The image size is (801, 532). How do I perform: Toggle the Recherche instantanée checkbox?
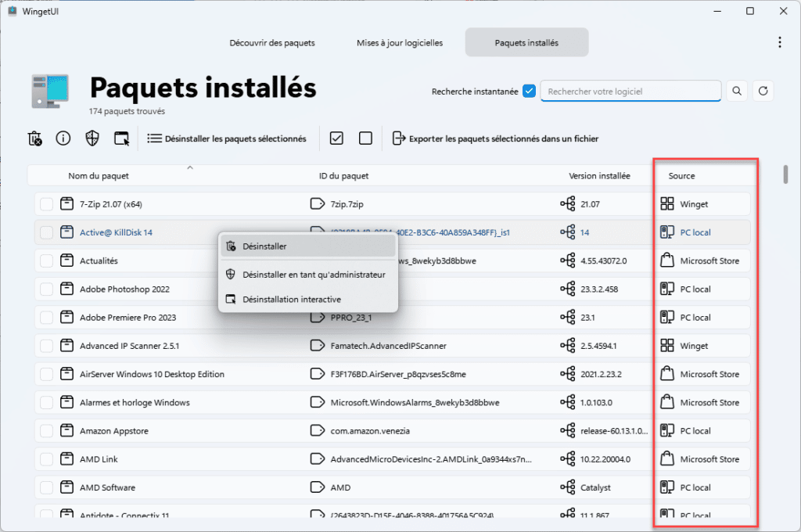tap(530, 91)
